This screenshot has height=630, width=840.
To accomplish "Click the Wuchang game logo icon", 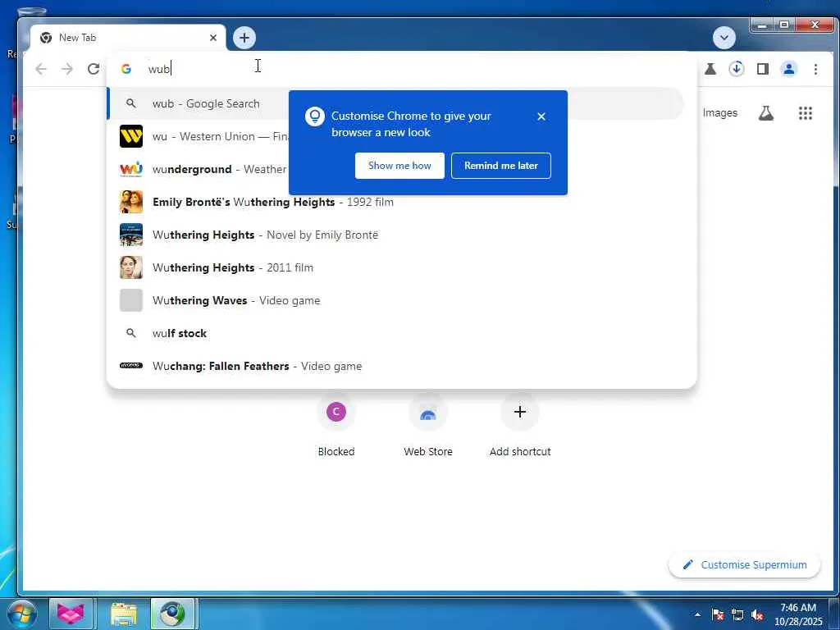I will click(x=130, y=366).
